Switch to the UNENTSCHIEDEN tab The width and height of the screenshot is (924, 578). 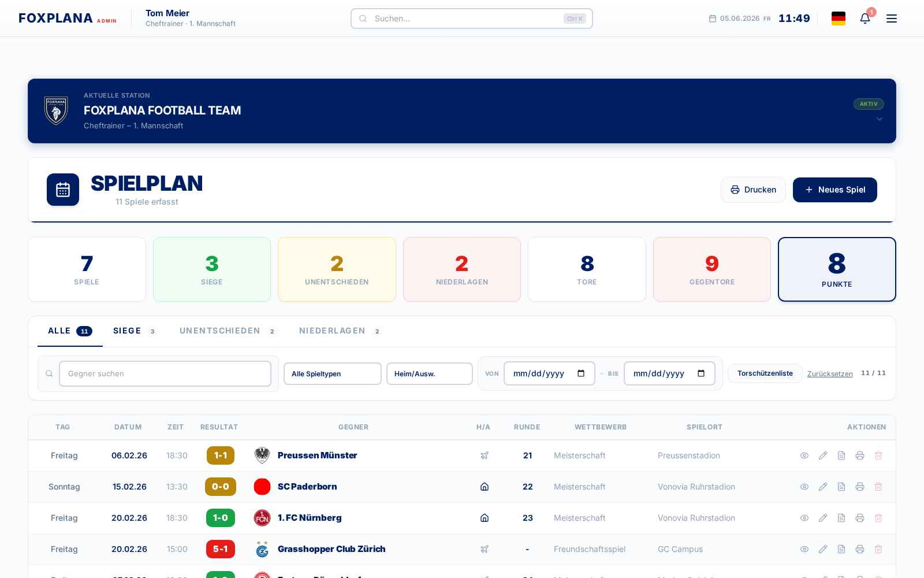(x=228, y=331)
